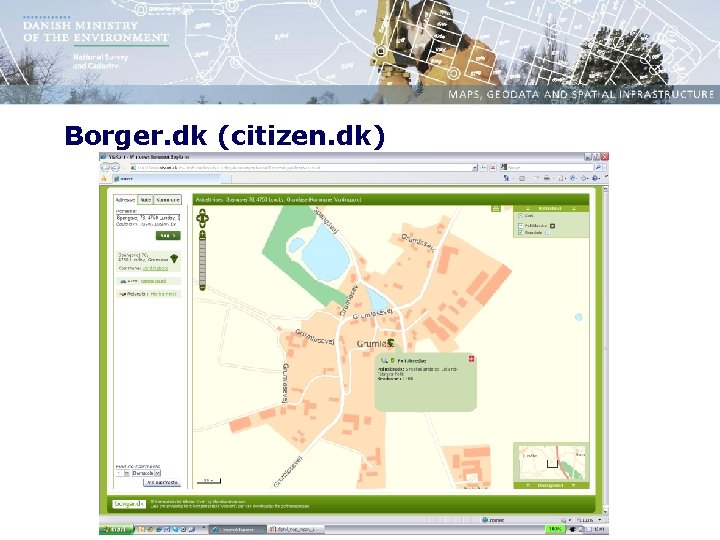
Task: Click the browser refresh button
Action: tap(484, 168)
